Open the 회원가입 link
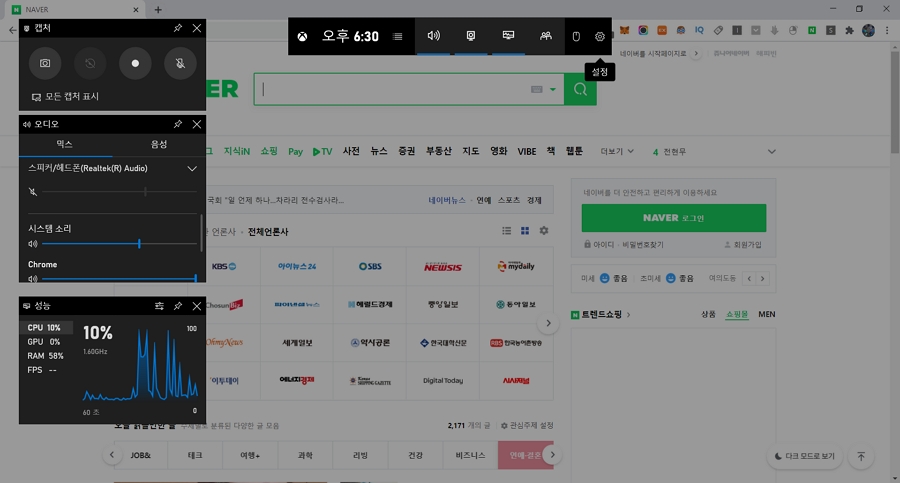The width and height of the screenshot is (900, 483). pyautogui.click(x=743, y=245)
